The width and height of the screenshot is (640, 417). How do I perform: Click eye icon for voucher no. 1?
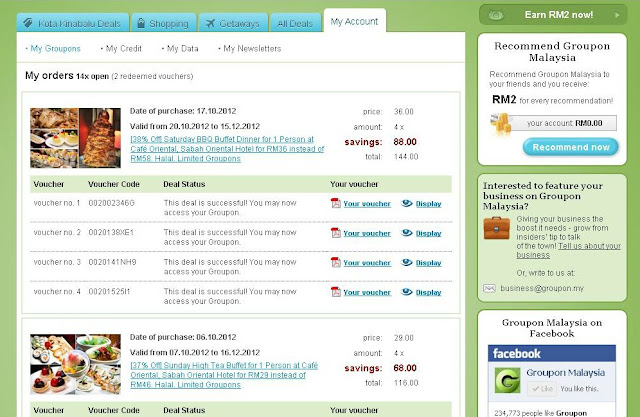[x=407, y=203]
